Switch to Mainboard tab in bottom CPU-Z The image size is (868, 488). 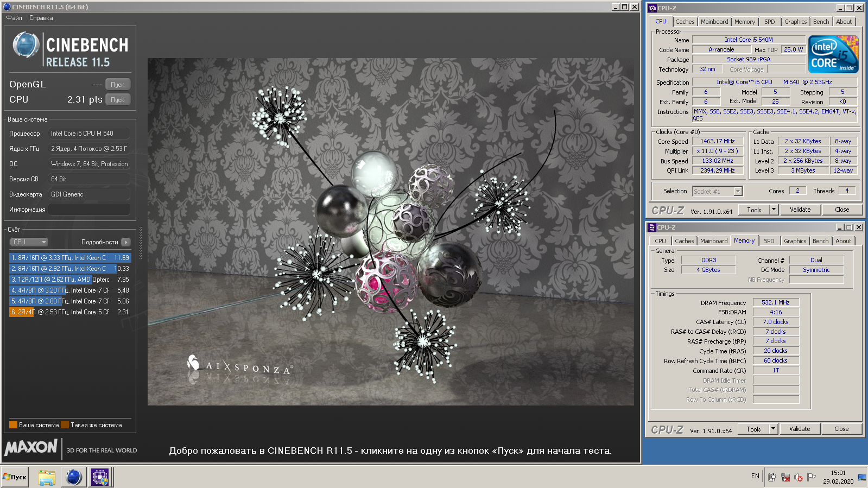[x=713, y=241]
